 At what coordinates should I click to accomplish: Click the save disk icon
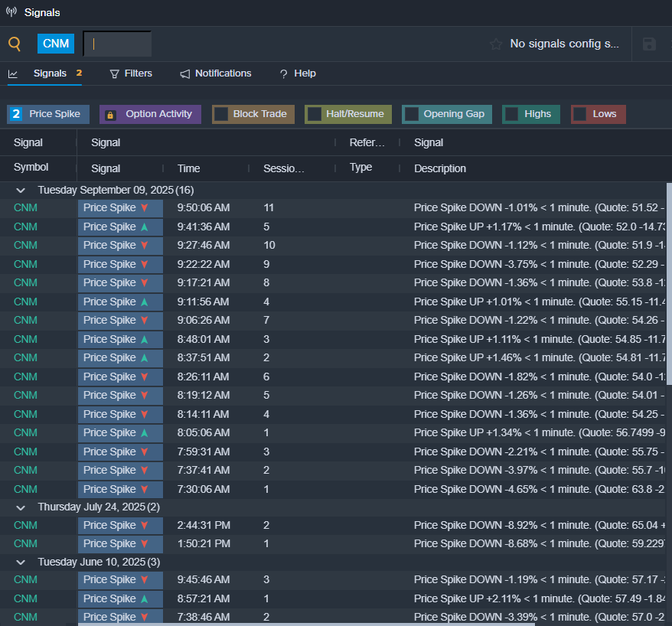[x=649, y=44]
